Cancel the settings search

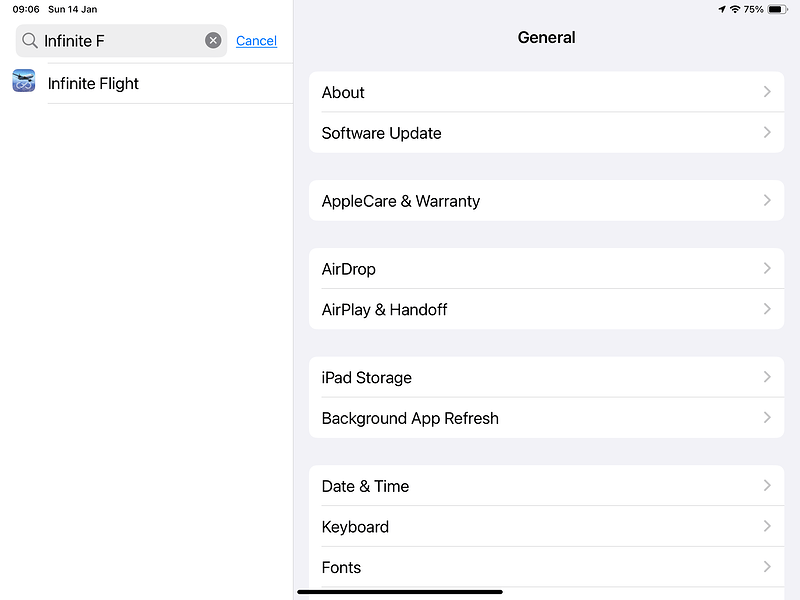tap(256, 41)
